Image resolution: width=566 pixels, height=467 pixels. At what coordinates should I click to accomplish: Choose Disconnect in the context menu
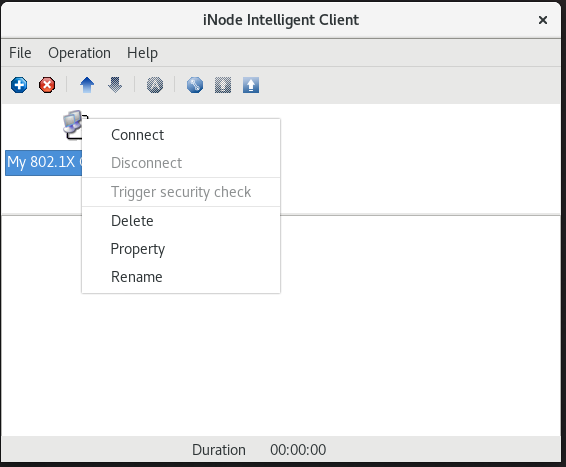click(x=181, y=163)
